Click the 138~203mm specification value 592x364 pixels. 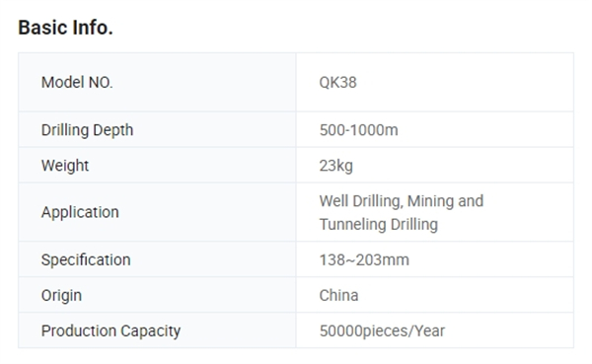364,259
